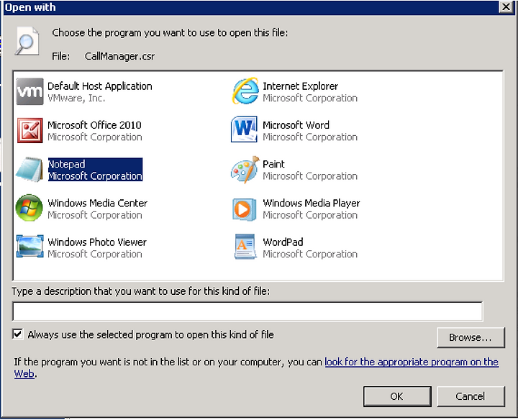Click the 'Internet Explorer' name text

(x=300, y=86)
